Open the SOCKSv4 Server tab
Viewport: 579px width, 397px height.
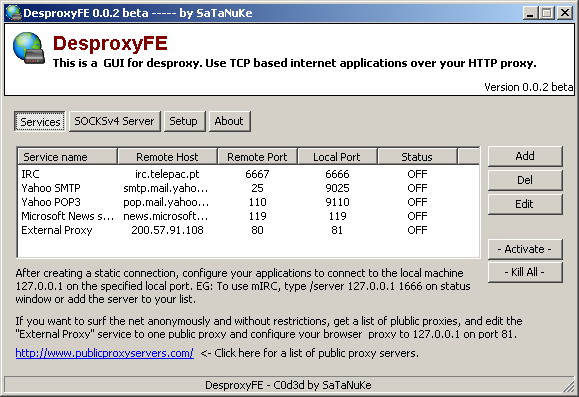click(114, 121)
